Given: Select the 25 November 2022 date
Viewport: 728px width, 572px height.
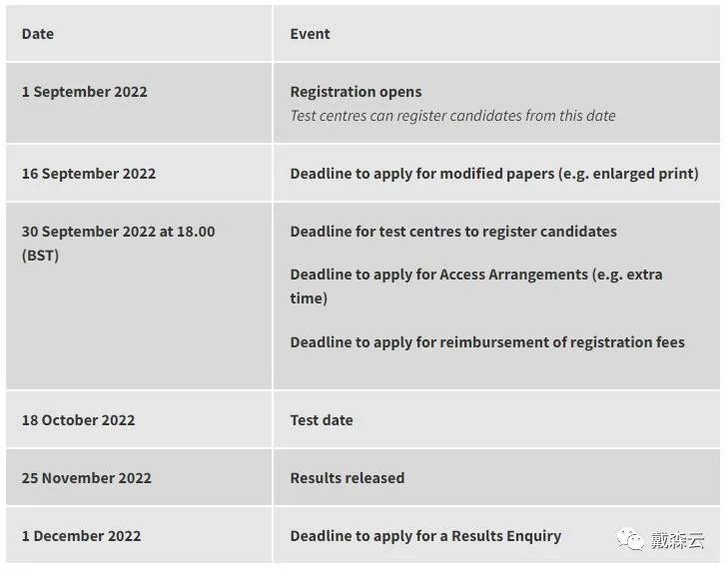Looking at the screenshot, I should pos(86,478).
